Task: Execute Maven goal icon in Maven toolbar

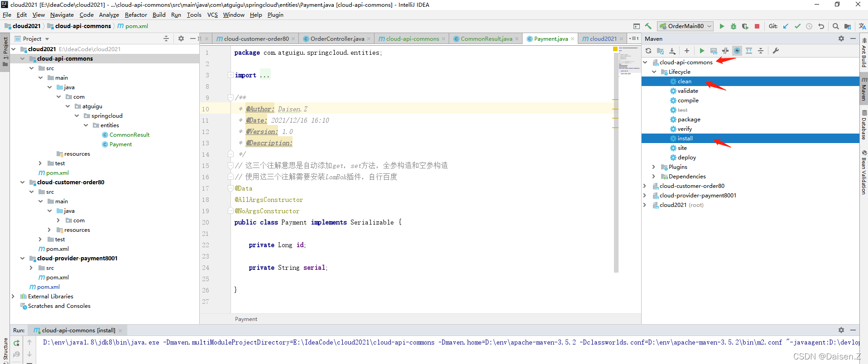Action: click(x=714, y=51)
